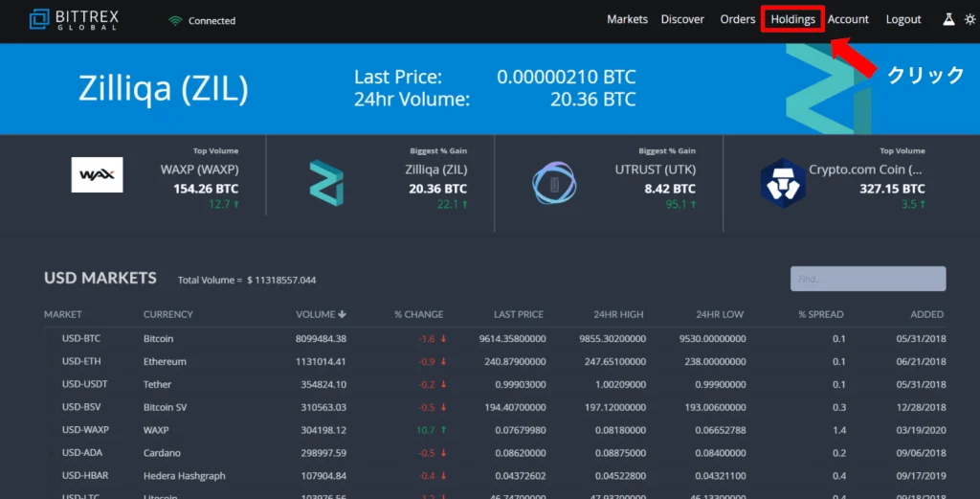Sort by % CHANGE column header
Image resolution: width=980 pixels, height=499 pixels.
tap(419, 314)
